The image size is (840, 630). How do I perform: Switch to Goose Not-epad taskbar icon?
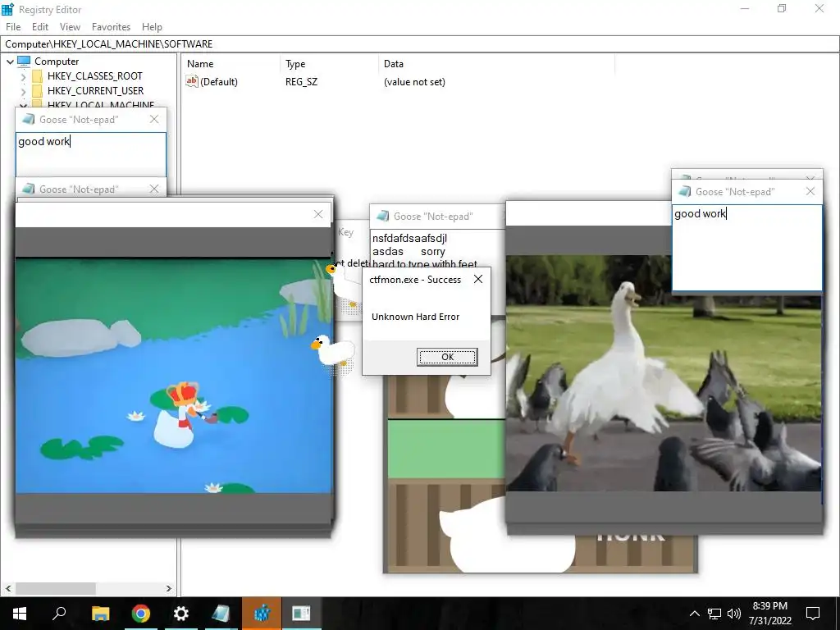pos(221,614)
